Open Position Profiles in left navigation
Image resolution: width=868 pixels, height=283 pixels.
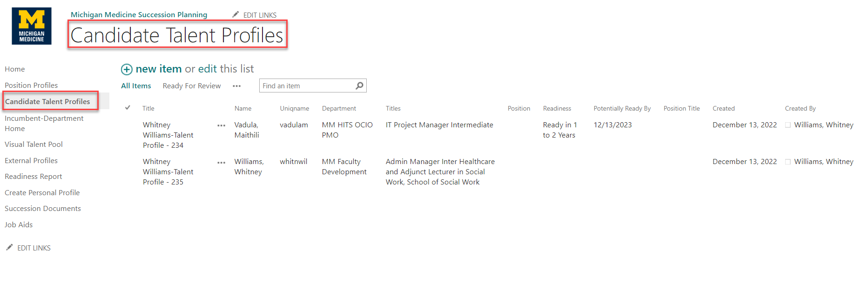coord(31,86)
